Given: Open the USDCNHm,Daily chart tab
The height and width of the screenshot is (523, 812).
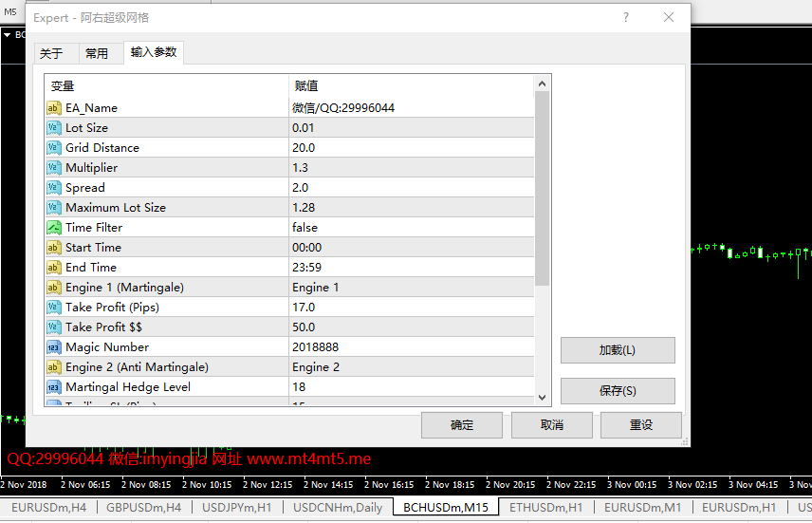Looking at the screenshot, I should [338, 508].
